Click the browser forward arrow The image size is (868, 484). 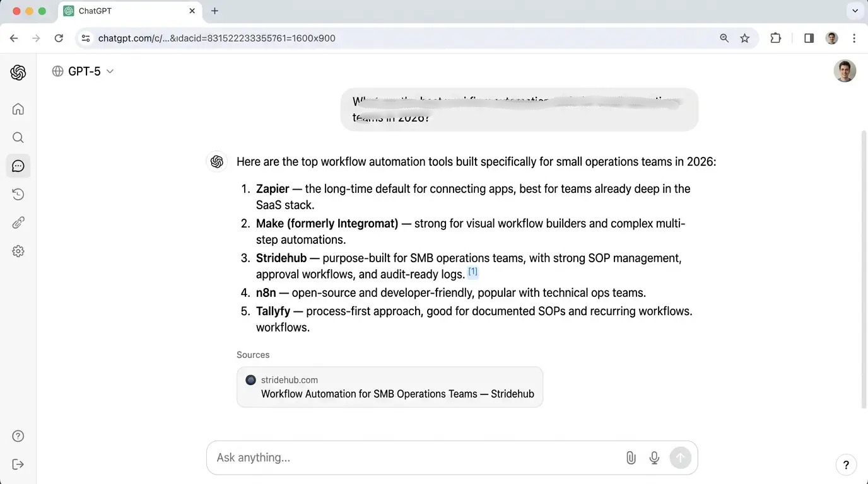click(36, 38)
